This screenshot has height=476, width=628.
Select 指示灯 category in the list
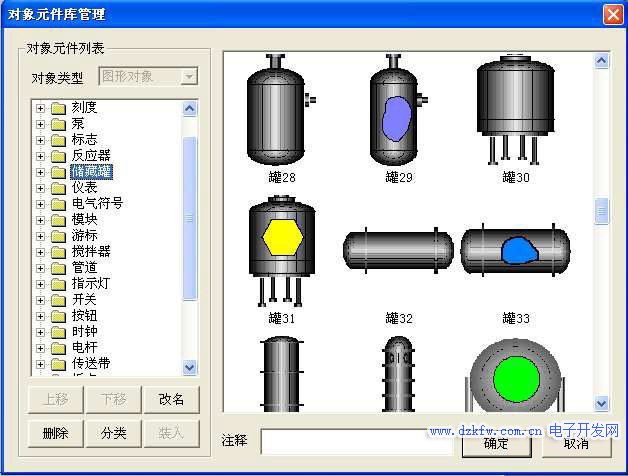(x=91, y=284)
